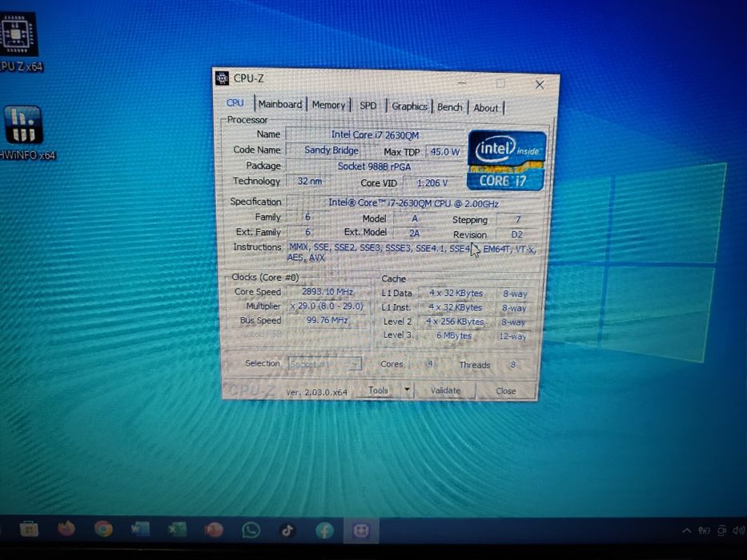Click the Core Speed value '2893.10 MHz'
747x560 pixels.
tap(327, 291)
